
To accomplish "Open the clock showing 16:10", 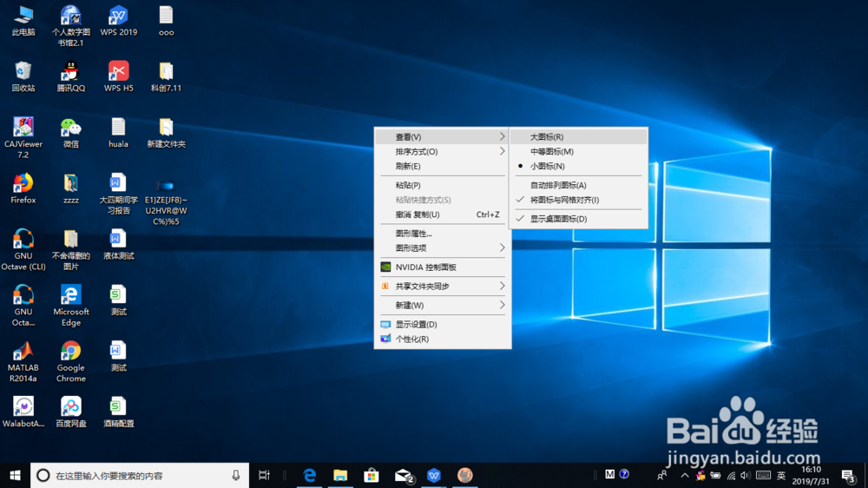I will pos(811,475).
